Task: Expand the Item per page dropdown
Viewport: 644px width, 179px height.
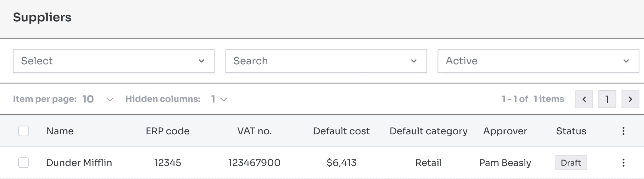Action: click(110, 99)
